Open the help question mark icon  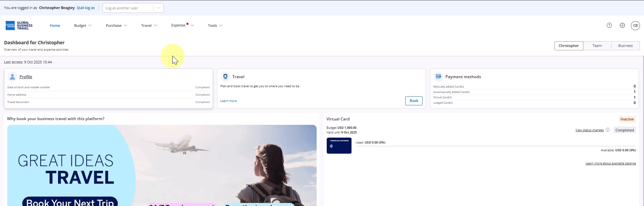pyautogui.click(x=609, y=25)
